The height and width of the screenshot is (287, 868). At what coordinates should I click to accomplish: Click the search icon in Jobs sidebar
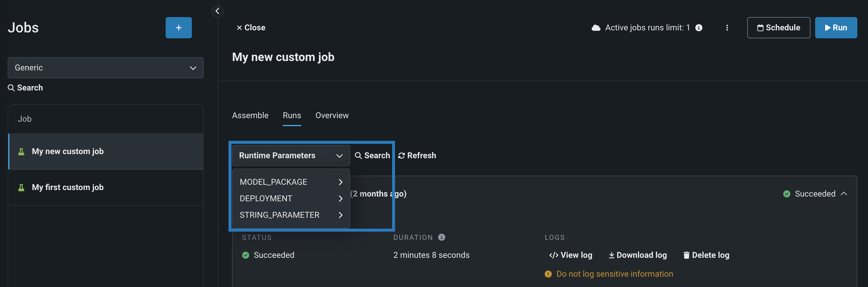11,88
